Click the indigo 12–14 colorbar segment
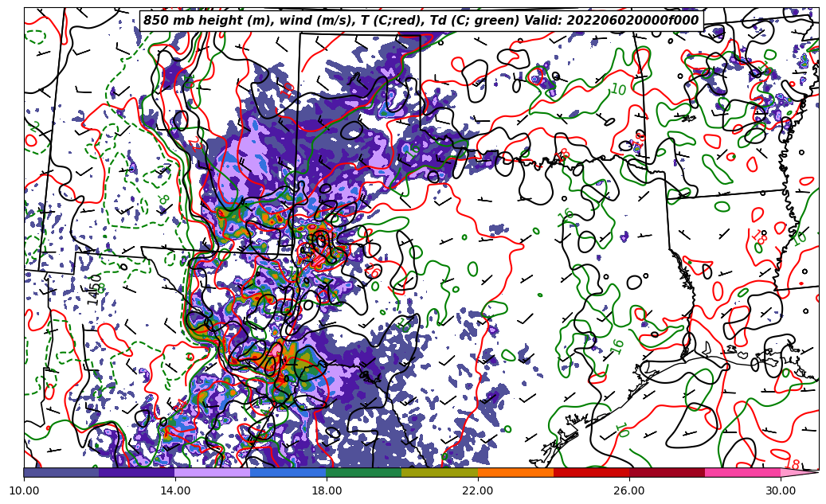Screen dimensions: 826x504 point(137,472)
